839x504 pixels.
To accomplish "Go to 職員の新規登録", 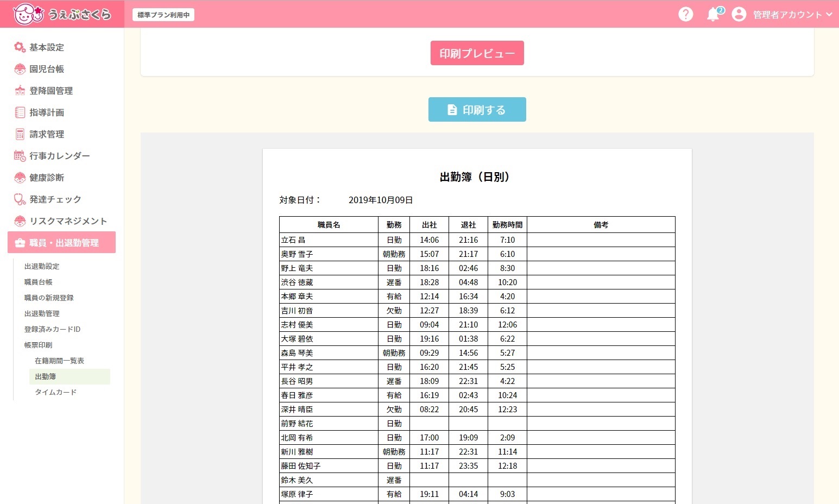I will tap(49, 298).
